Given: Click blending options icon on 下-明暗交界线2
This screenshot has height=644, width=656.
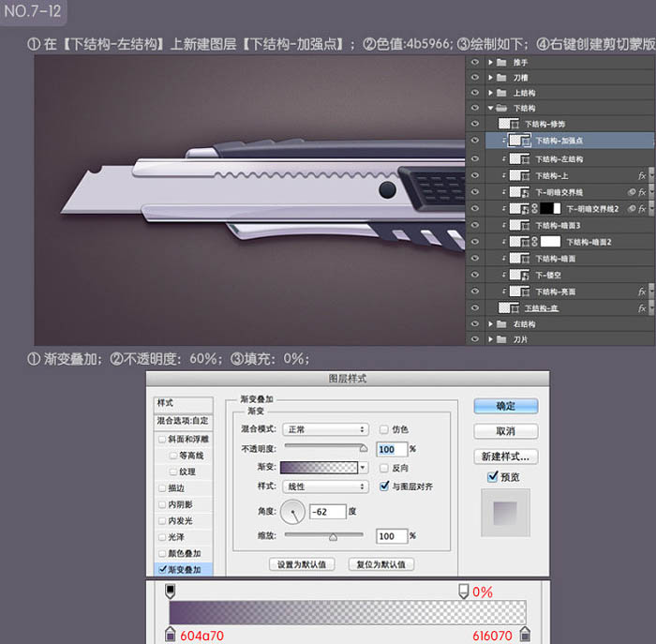Looking at the screenshot, I should point(632,208).
